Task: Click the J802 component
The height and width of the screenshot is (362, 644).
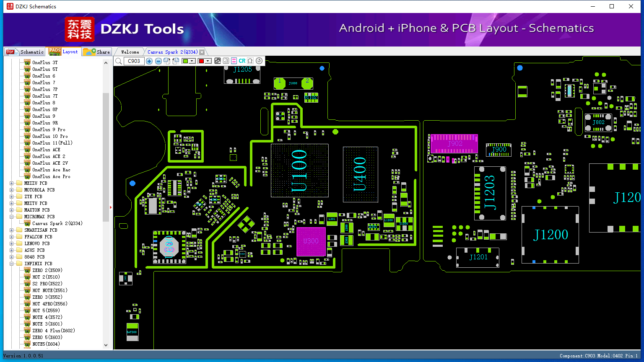Action: click(x=598, y=122)
